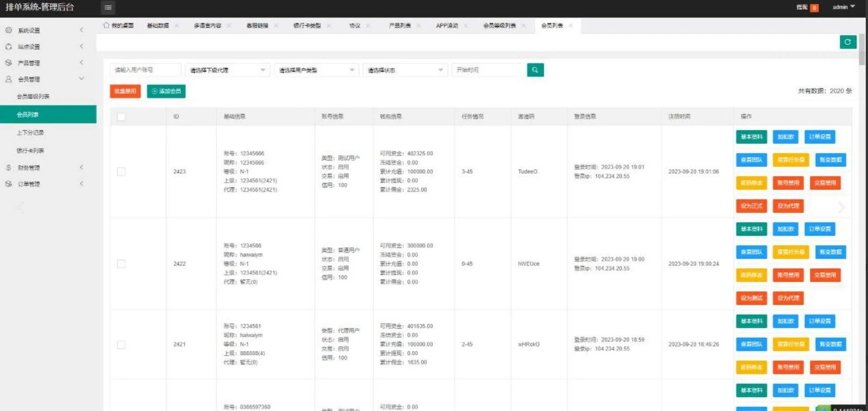Switch to the 产品列表 tab

400,26
